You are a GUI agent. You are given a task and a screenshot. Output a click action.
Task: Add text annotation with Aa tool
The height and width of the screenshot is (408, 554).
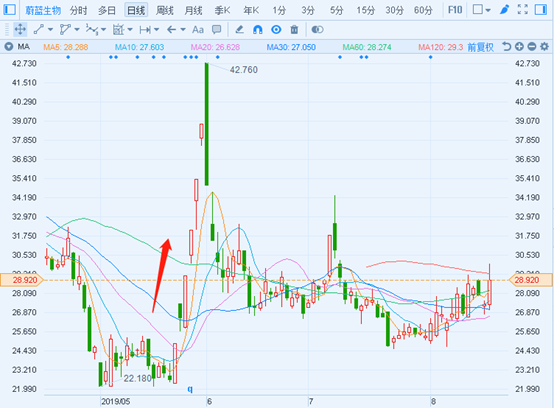point(198,30)
